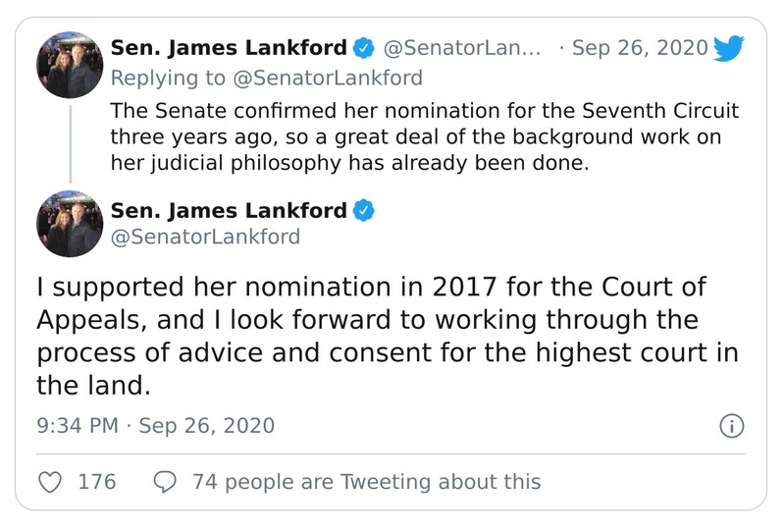
Task: Click the Sep 26, 2020 date at top
Action: pyautogui.click(x=639, y=48)
